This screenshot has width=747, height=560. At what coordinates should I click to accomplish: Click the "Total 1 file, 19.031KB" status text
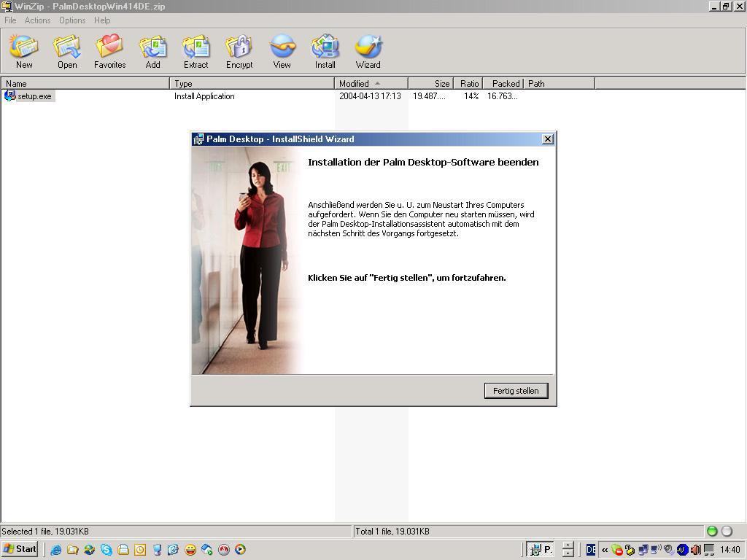pyautogui.click(x=392, y=531)
